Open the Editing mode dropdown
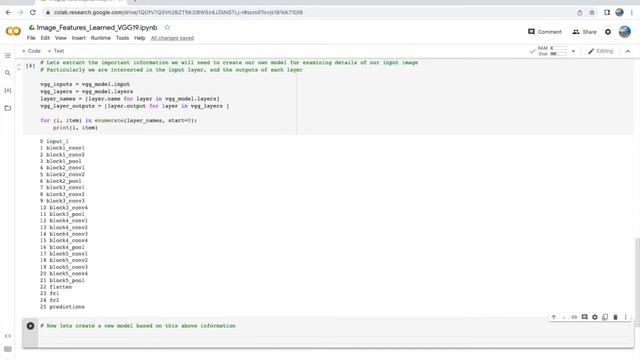Image resolution: width=640 pixels, height=360 pixels. click(x=600, y=51)
